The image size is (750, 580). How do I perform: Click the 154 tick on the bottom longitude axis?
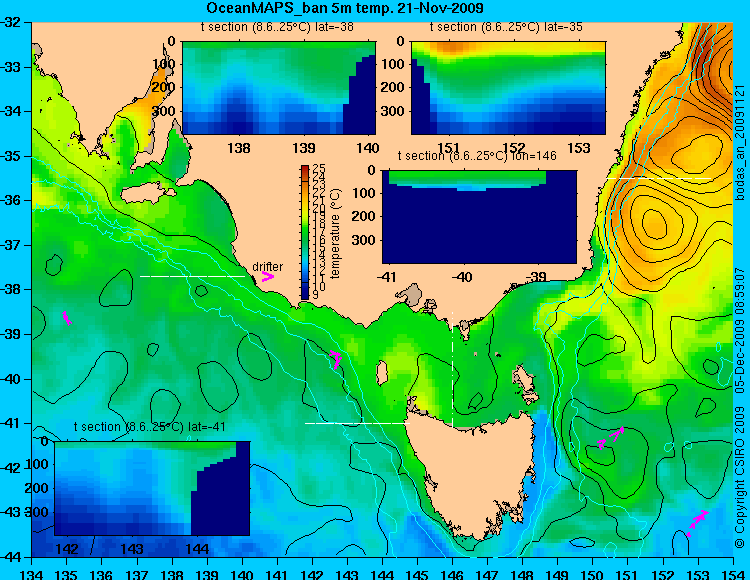(x=733, y=574)
